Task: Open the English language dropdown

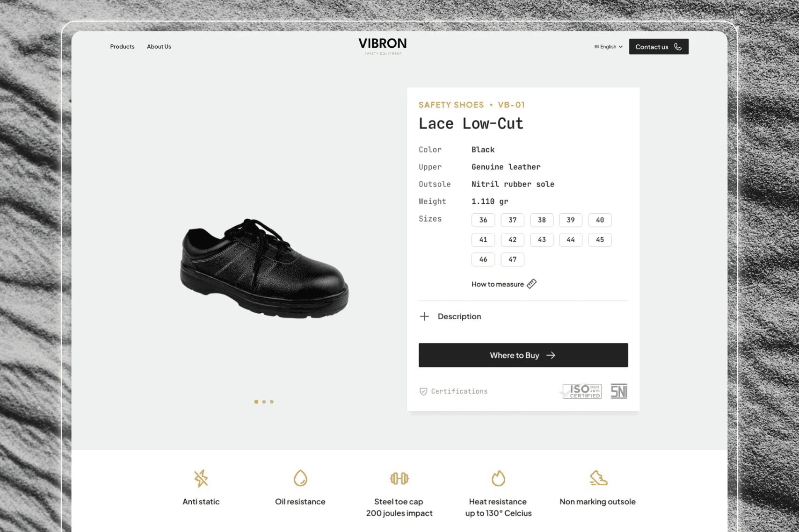Action: (609, 47)
